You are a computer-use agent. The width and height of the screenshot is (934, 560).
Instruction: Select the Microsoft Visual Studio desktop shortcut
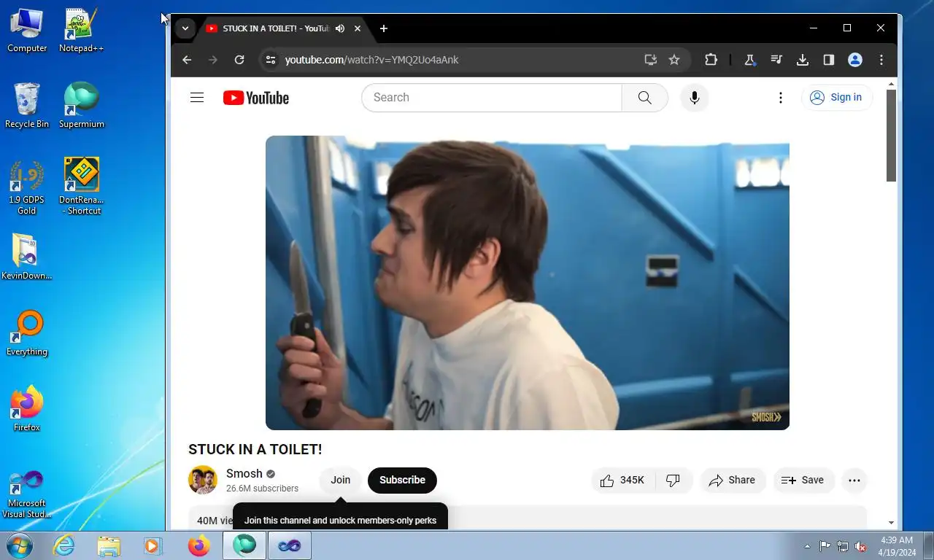tap(27, 494)
